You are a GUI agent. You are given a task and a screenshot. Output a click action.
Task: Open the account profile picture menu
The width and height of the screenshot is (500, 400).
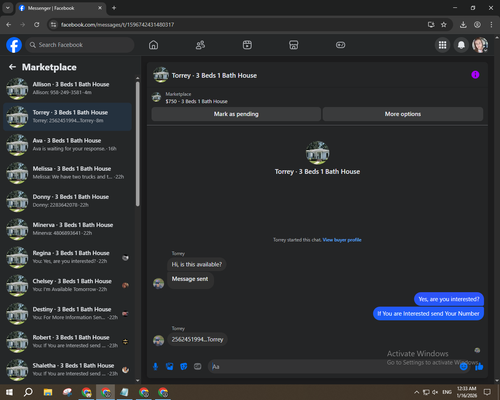pyautogui.click(x=480, y=45)
